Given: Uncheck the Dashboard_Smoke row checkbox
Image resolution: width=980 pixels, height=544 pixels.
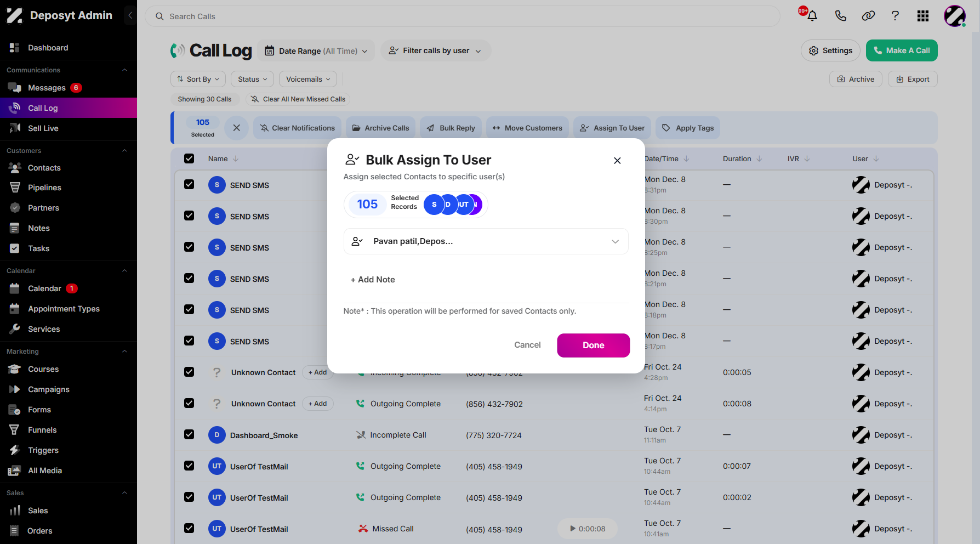Looking at the screenshot, I should pos(189,434).
